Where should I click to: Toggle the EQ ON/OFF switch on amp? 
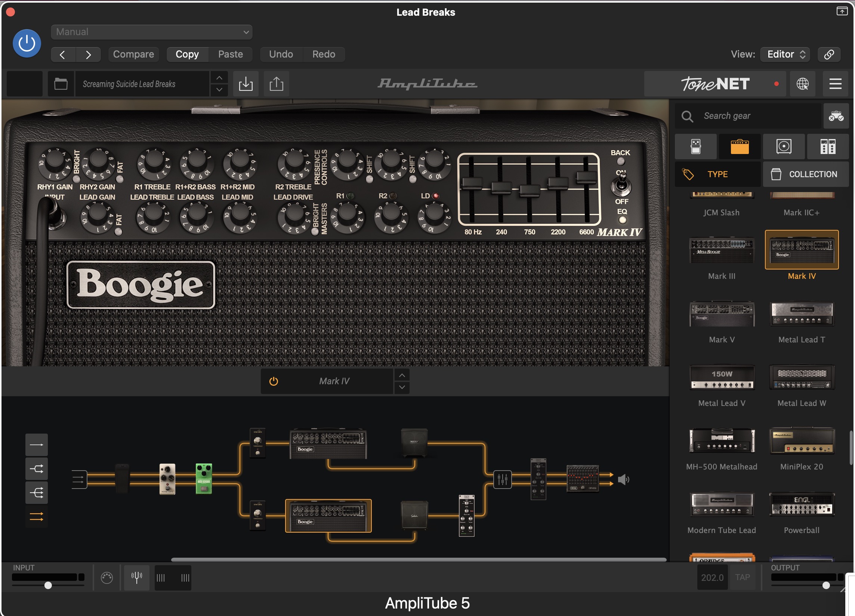tap(621, 185)
